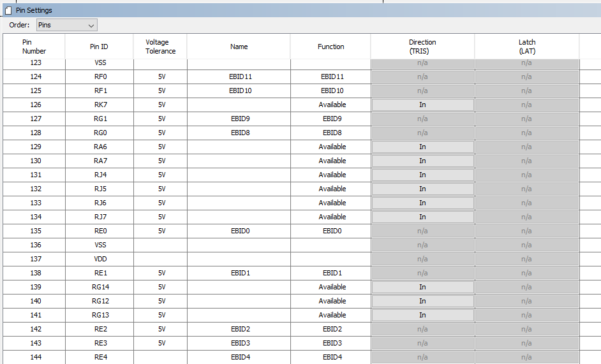This screenshot has width=601, height=364.
Task: Click the VSS pin ID in row 136
Action: (100, 245)
